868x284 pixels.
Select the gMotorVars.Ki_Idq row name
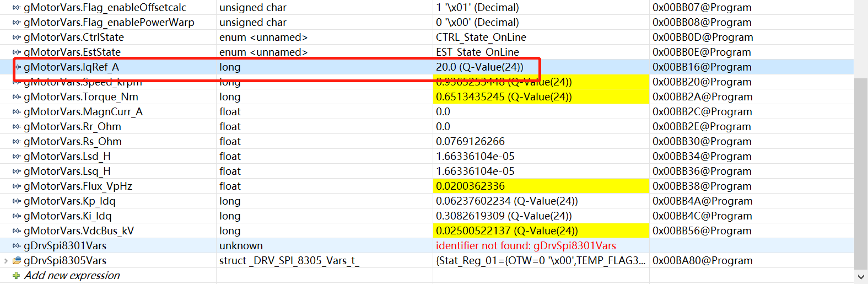(x=68, y=216)
